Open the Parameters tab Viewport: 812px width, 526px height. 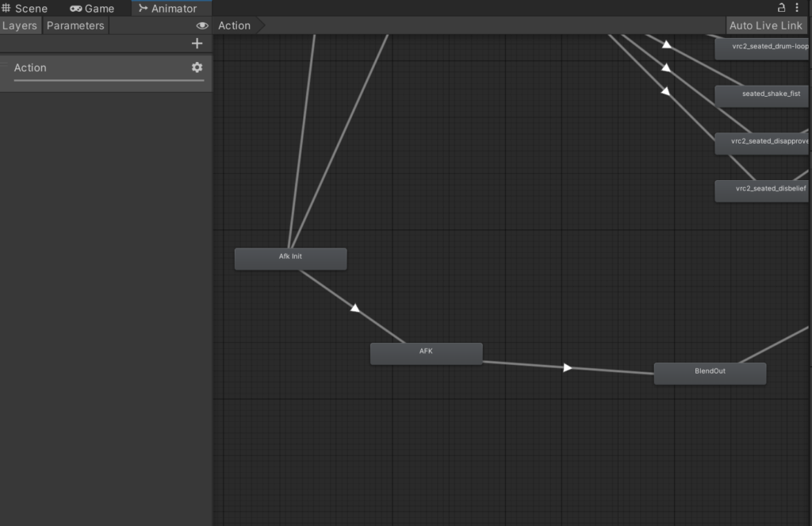point(75,25)
